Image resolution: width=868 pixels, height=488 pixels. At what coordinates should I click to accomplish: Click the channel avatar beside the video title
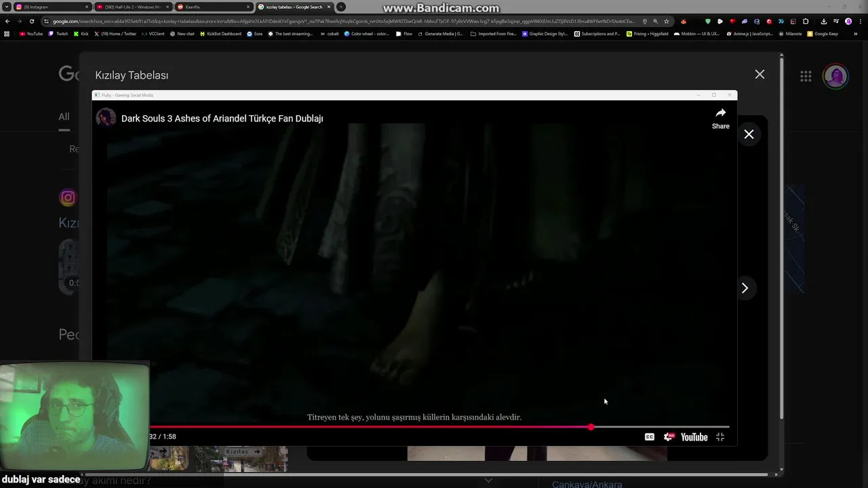pyautogui.click(x=106, y=118)
